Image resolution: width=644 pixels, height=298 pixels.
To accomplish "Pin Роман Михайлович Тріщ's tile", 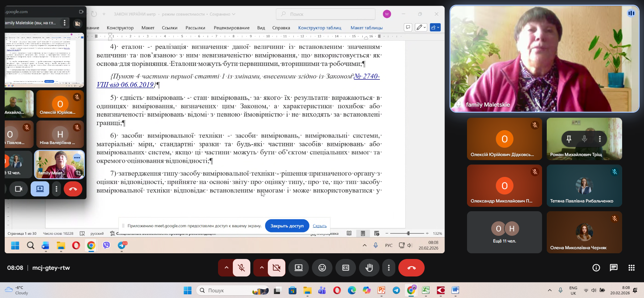I will coord(569,139).
